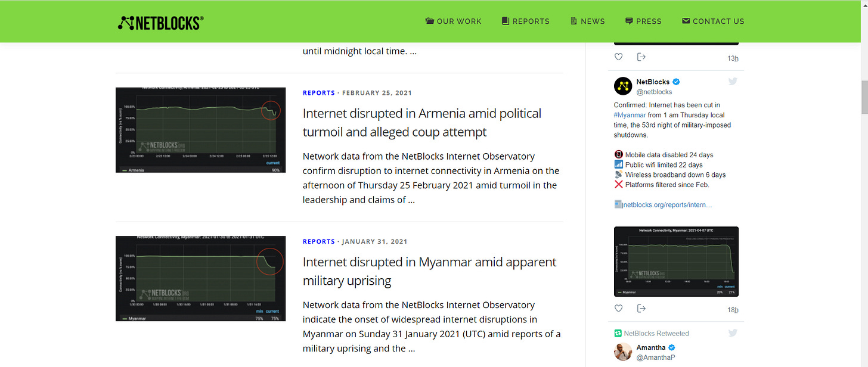The height and width of the screenshot is (367, 868).
Task: Click NetBlocks avatar in Myanmar tweet
Action: 623,86
